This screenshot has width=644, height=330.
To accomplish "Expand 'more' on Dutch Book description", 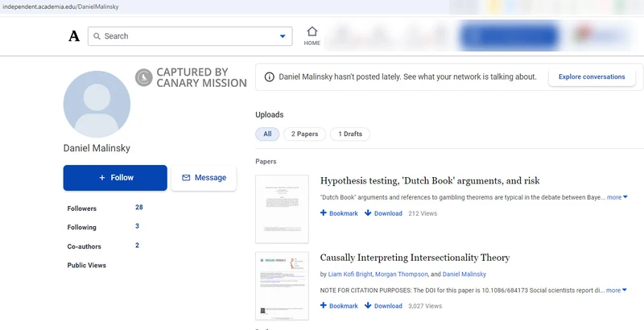I will click(617, 197).
